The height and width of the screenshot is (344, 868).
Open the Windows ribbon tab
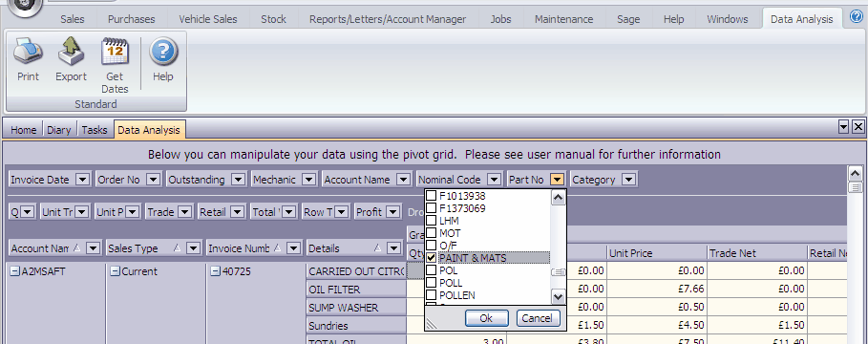coord(727,19)
